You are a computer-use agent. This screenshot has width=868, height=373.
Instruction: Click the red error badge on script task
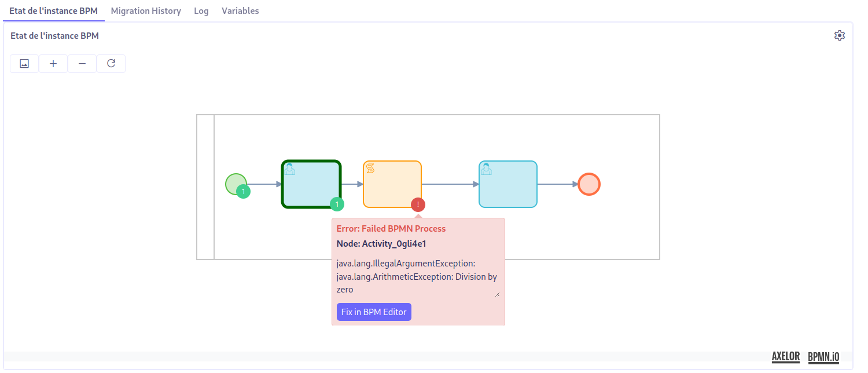(x=418, y=204)
